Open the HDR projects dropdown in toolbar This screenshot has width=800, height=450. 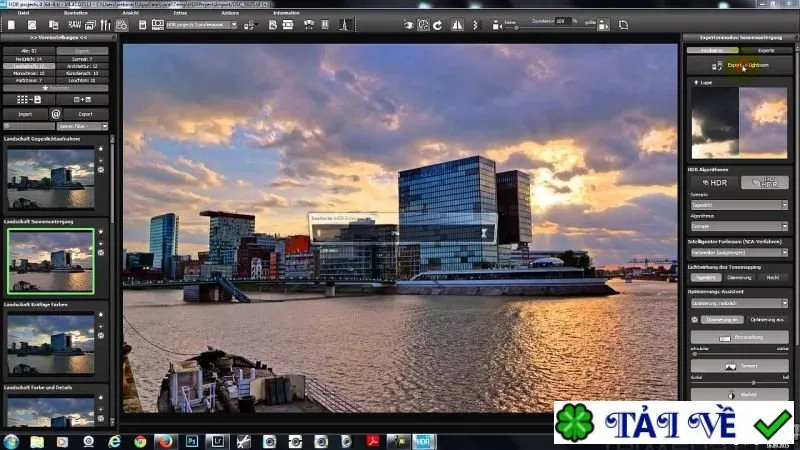tap(202, 24)
